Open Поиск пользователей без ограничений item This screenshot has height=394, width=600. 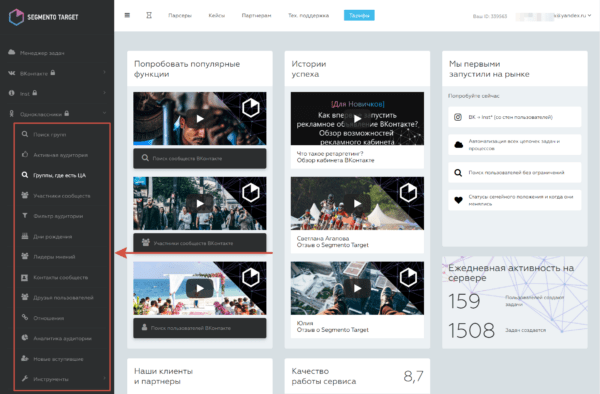pyautogui.click(x=515, y=173)
